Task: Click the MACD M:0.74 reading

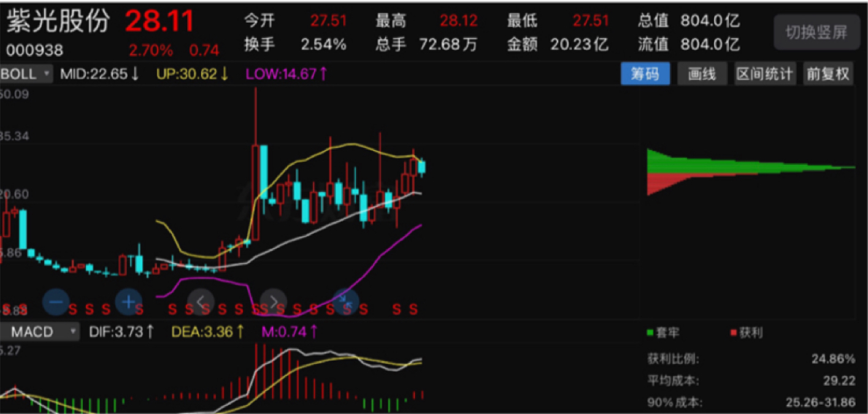Action: pyautogui.click(x=291, y=332)
